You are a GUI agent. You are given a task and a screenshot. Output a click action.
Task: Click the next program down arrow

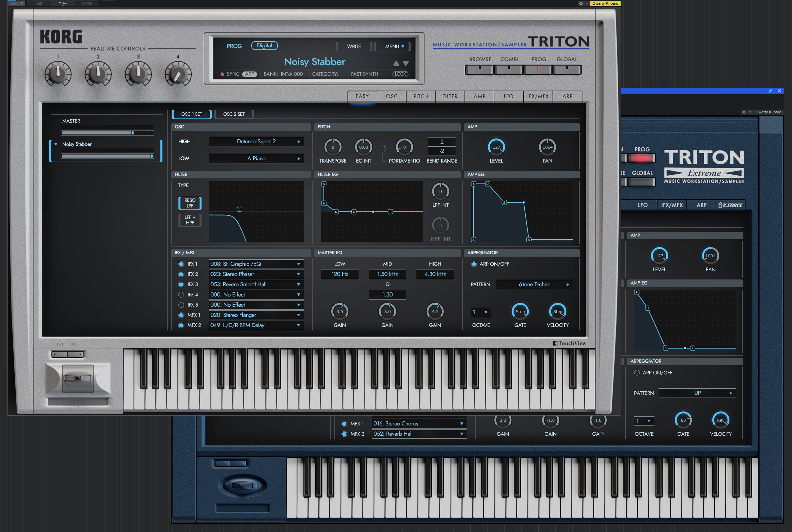click(x=406, y=63)
